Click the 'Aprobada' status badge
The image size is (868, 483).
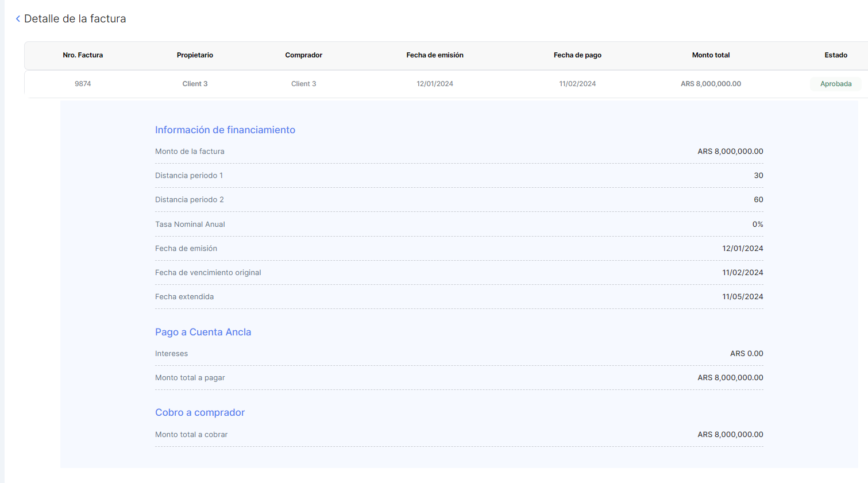coord(835,84)
